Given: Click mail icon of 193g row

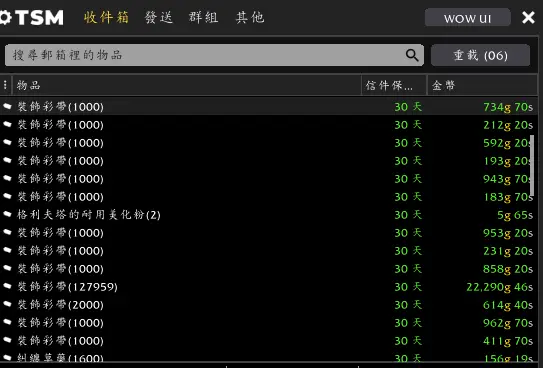Looking at the screenshot, I should (8, 160).
